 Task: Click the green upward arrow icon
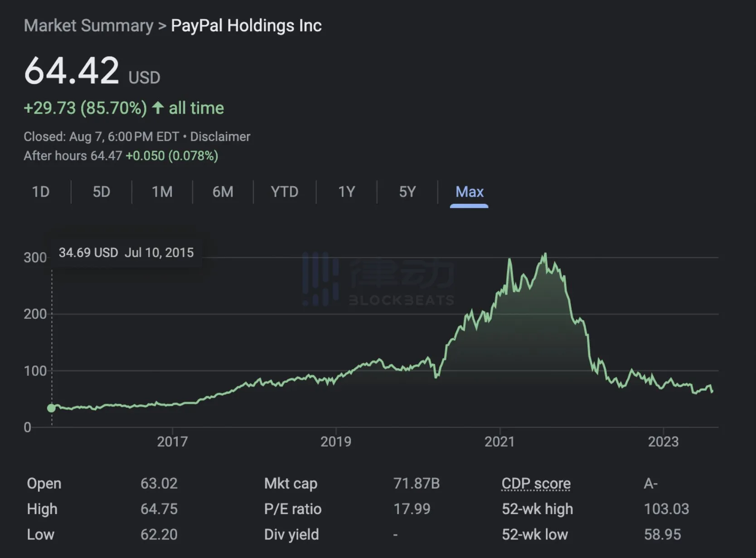click(x=158, y=108)
